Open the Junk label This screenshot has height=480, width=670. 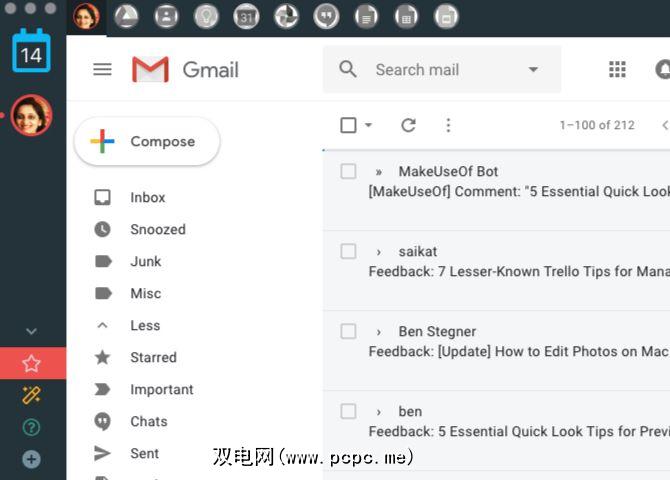point(146,262)
